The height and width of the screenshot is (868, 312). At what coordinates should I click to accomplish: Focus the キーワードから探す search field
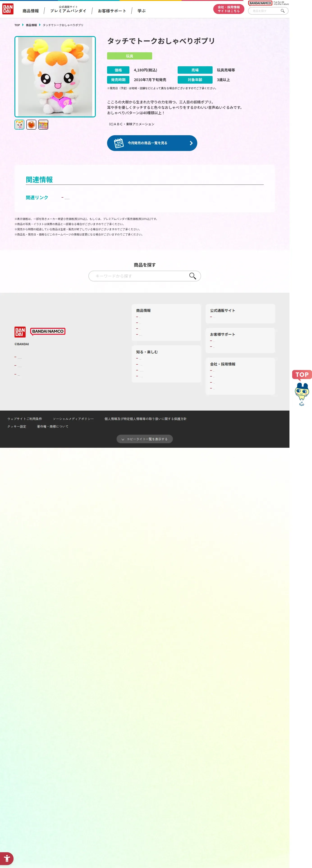click(x=145, y=276)
